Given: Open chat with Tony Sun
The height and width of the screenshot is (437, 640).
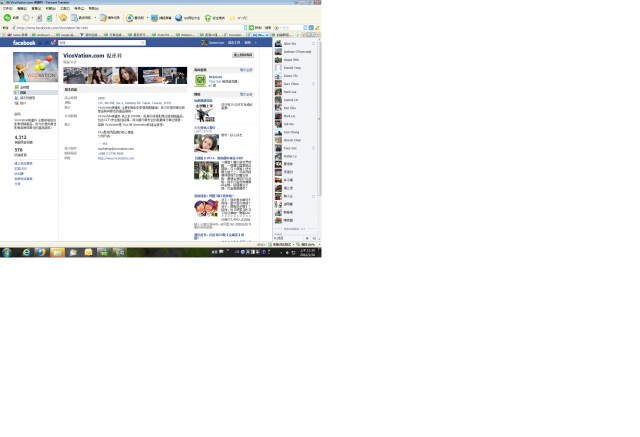Looking at the screenshot, I should [295, 148].
